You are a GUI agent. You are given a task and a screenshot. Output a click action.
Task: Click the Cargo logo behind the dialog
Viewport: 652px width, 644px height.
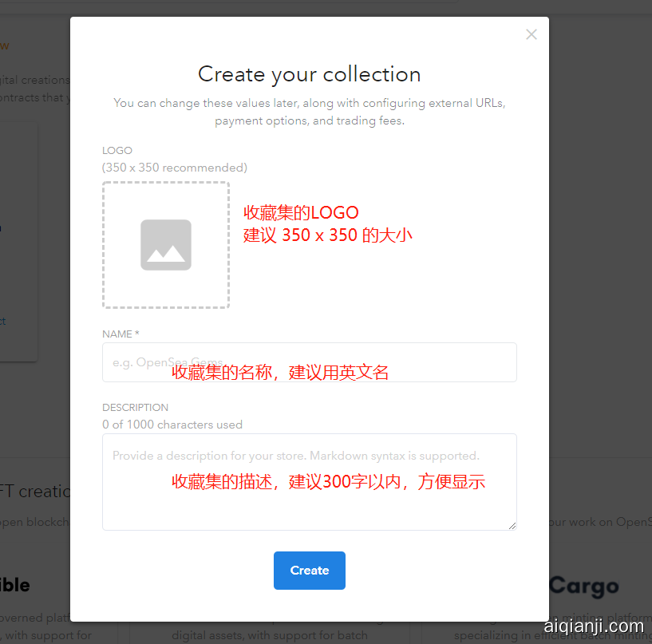click(583, 587)
